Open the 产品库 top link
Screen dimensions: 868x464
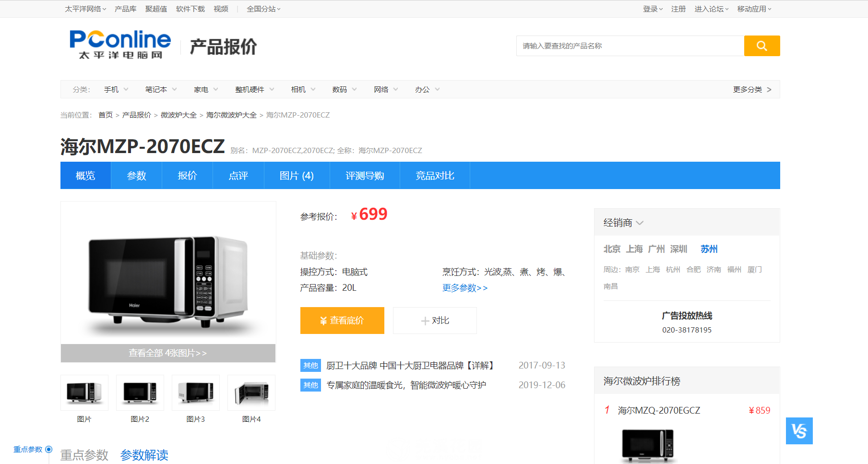126,9
